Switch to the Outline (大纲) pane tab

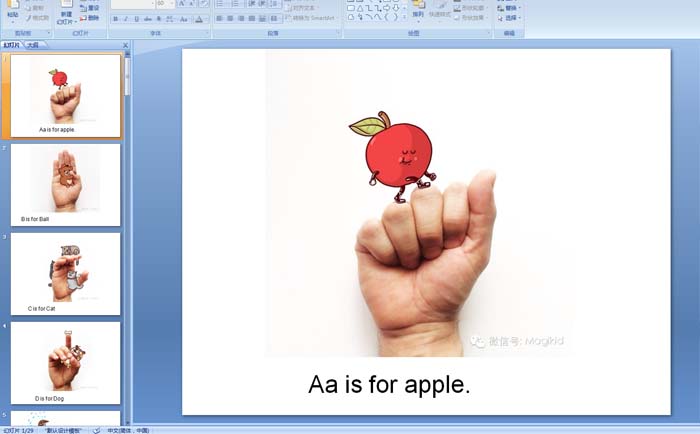click(33, 45)
